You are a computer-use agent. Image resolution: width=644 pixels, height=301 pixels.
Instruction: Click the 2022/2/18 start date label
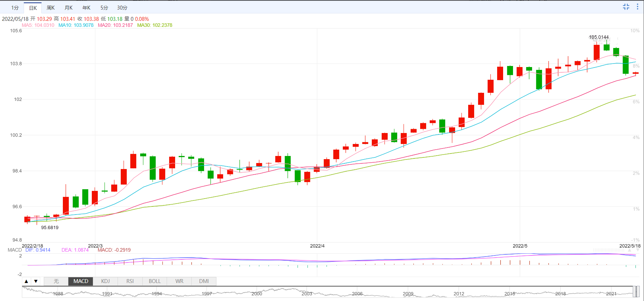pyautogui.click(x=32, y=246)
